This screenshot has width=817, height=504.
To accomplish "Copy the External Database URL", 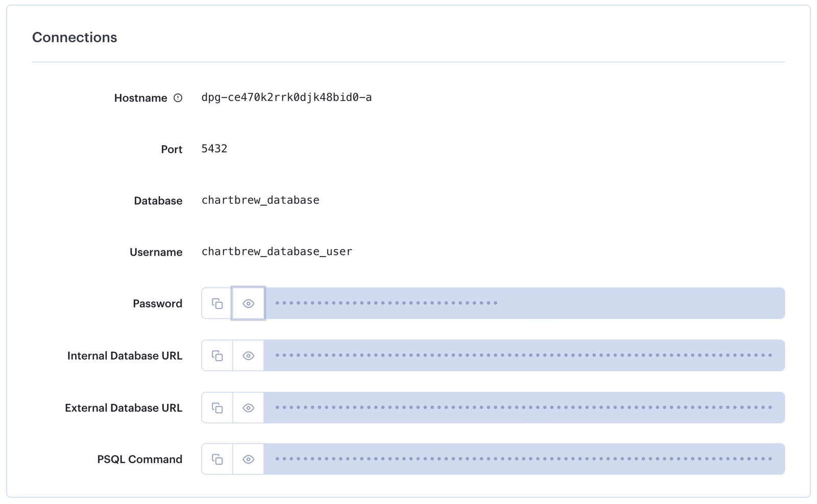I will pyautogui.click(x=217, y=407).
